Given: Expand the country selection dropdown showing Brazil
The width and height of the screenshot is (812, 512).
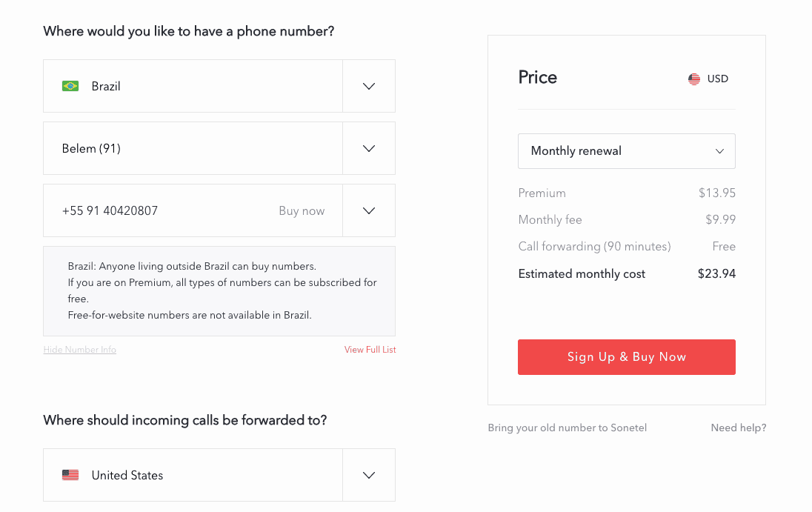Looking at the screenshot, I should [x=368, y=86].
